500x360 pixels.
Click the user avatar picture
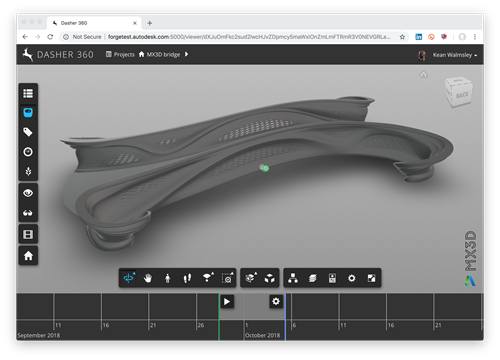click(422, 55)
